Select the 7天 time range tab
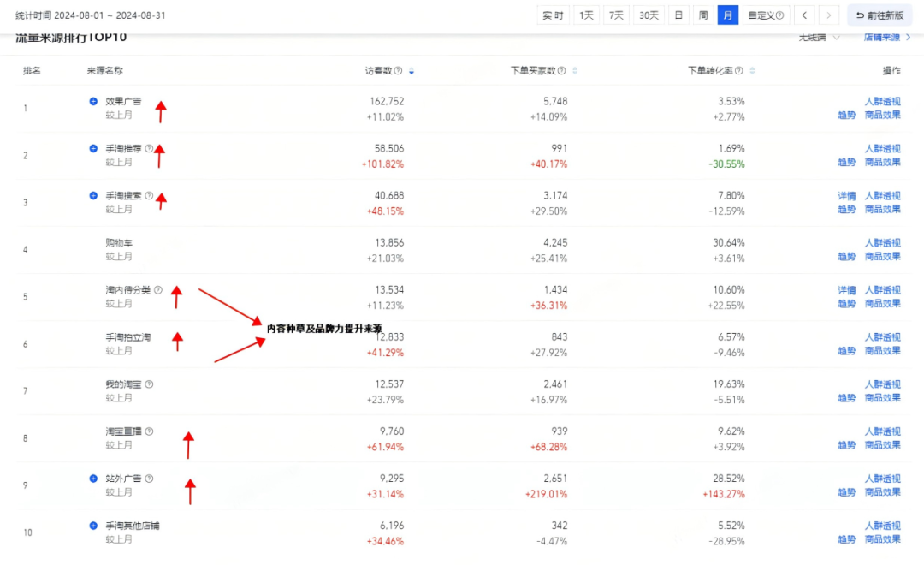Image resolution: width=924 pixels, height=565 pixels. [x=616, y=15]
